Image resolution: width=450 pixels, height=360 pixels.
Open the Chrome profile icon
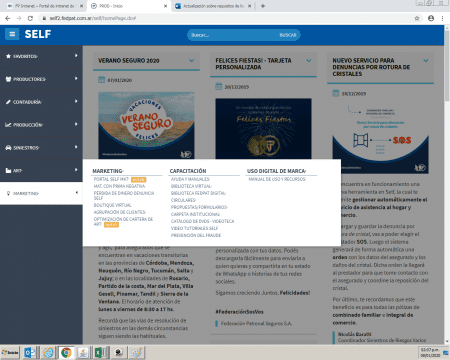(431, 18)
